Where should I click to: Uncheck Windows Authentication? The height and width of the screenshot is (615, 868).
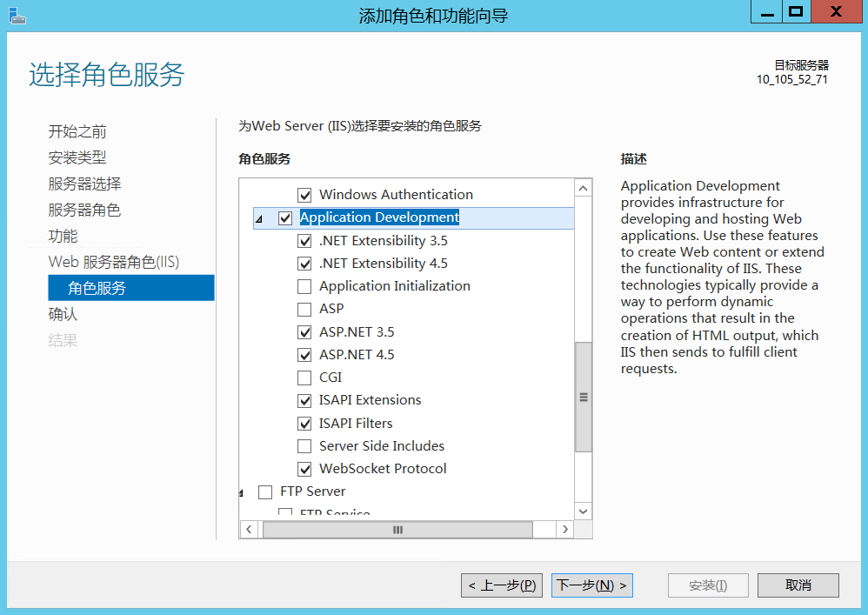[x=306, y=194]
